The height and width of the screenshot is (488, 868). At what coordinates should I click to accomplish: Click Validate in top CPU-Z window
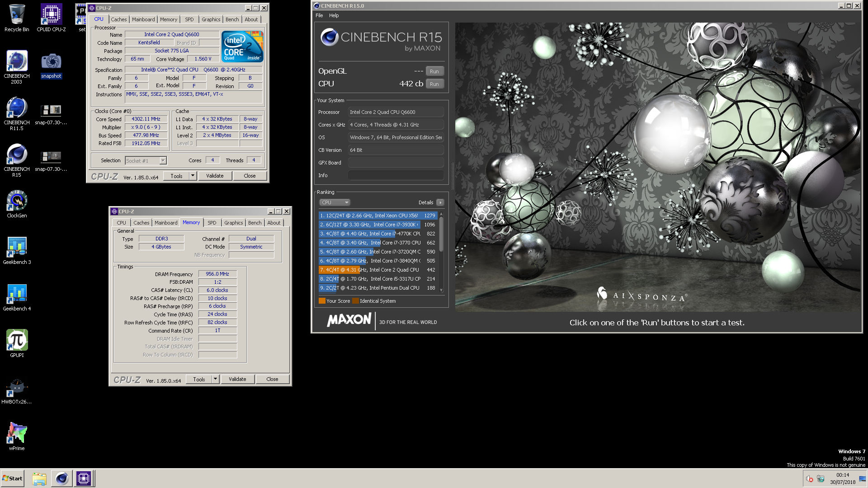(215, 176)
